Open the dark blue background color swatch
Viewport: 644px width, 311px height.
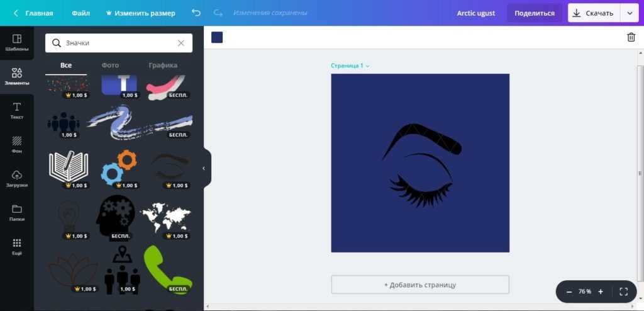point(217,38)
